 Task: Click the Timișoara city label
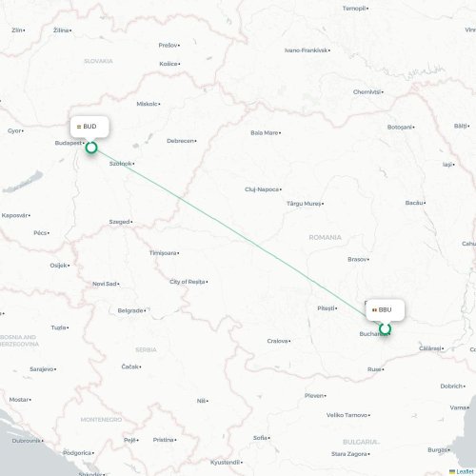[163, 253]
